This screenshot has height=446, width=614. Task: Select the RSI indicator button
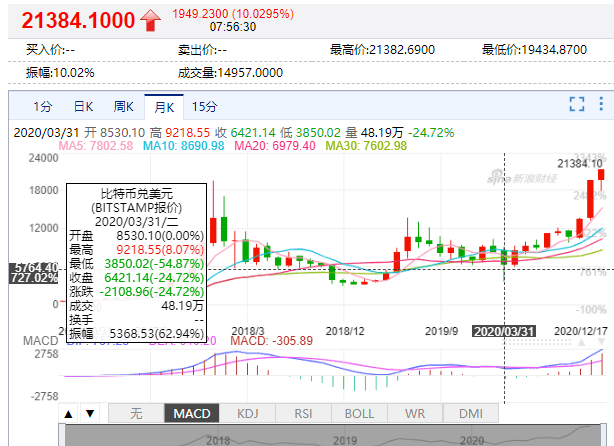pos(303,413)
